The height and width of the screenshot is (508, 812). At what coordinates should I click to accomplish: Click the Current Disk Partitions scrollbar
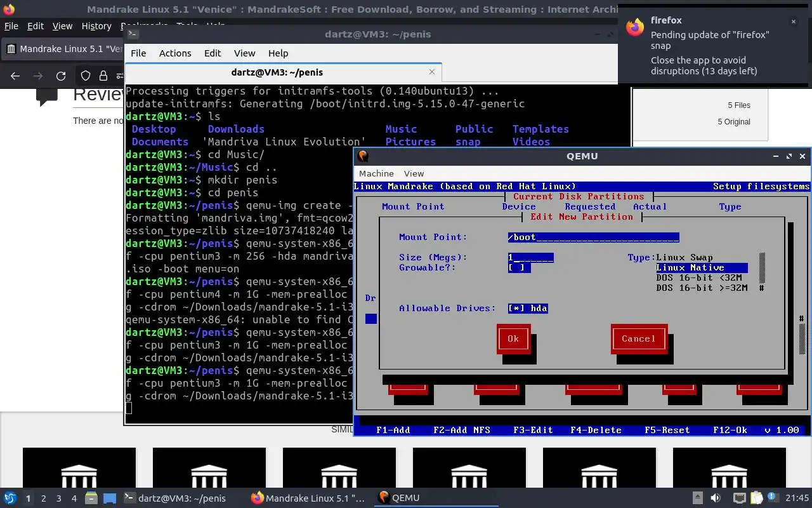point(802,333)
